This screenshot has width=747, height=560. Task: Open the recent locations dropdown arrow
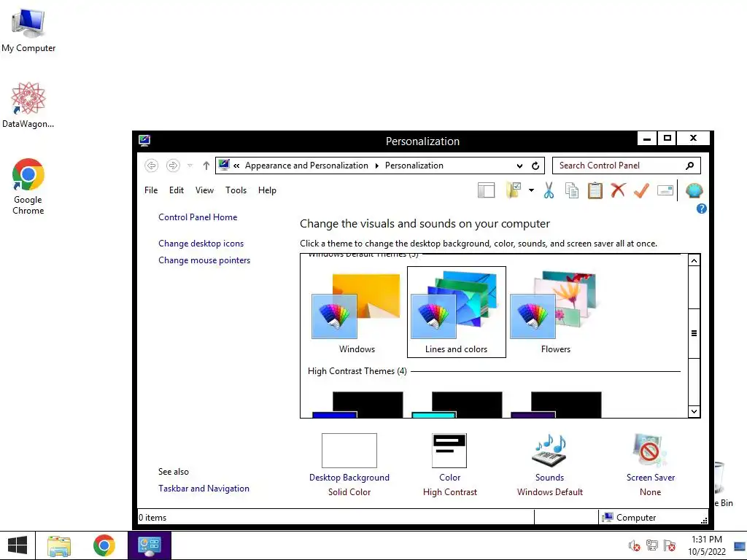190,166
